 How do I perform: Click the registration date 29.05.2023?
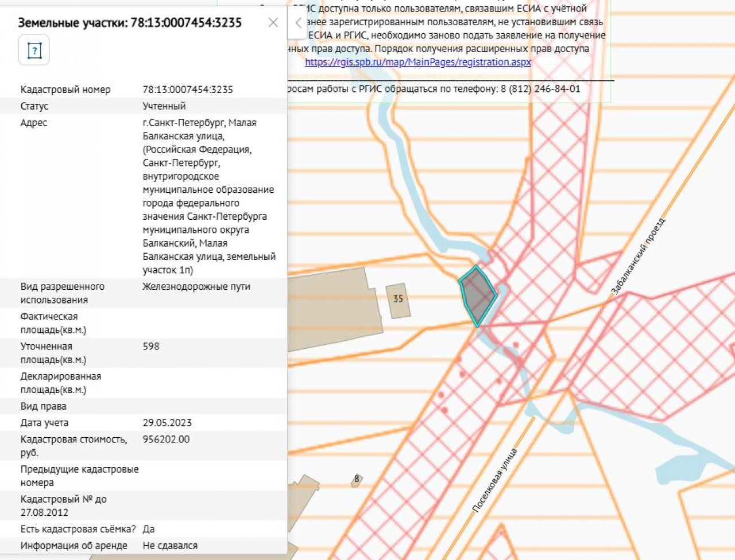coord(167,423)
